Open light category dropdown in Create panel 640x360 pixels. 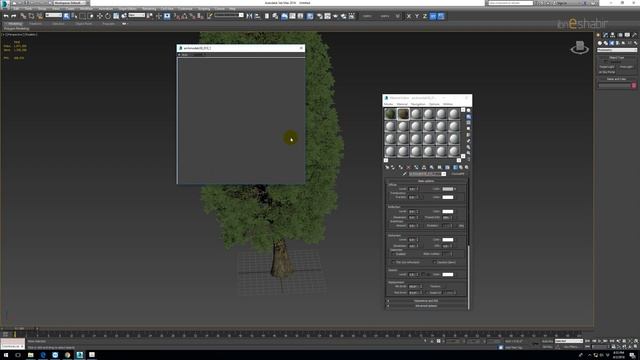[x=617, y=50]
